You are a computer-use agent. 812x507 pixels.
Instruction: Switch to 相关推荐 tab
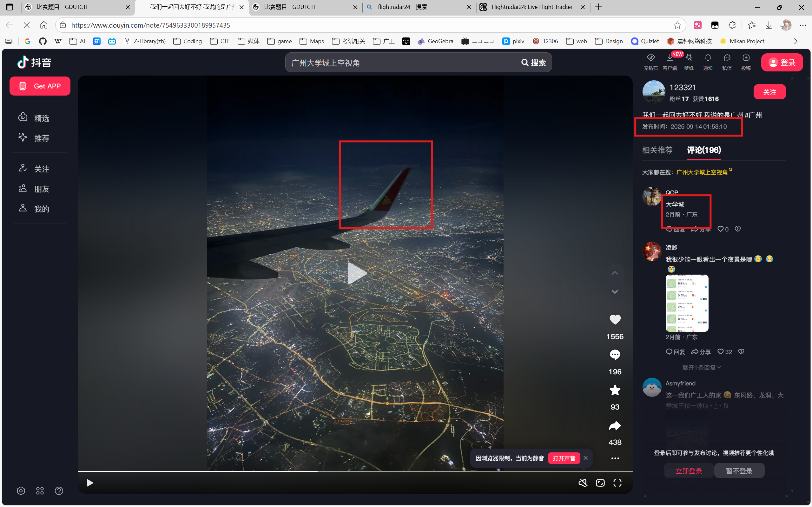pos(657,150)
